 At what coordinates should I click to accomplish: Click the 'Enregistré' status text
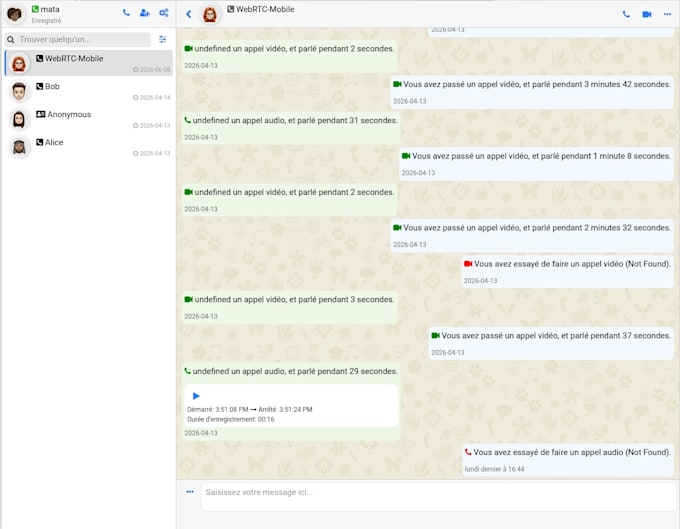pyautogui.click(x=46, y=20)
